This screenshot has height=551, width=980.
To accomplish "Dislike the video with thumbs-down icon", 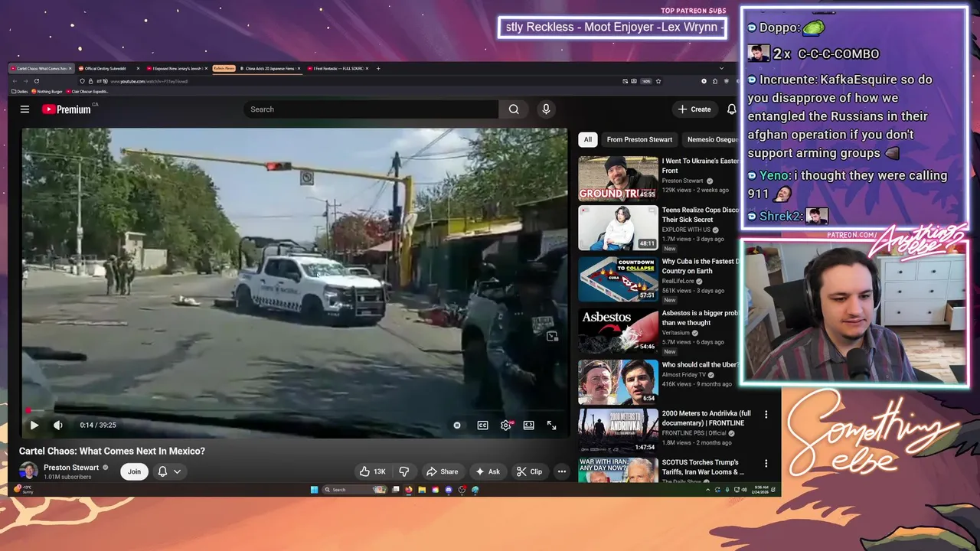I will pyautogui.click(x=403, y=471).
